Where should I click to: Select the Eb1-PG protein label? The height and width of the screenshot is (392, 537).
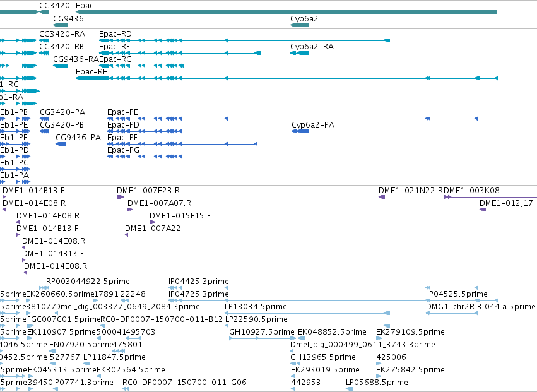pos(15,163)
